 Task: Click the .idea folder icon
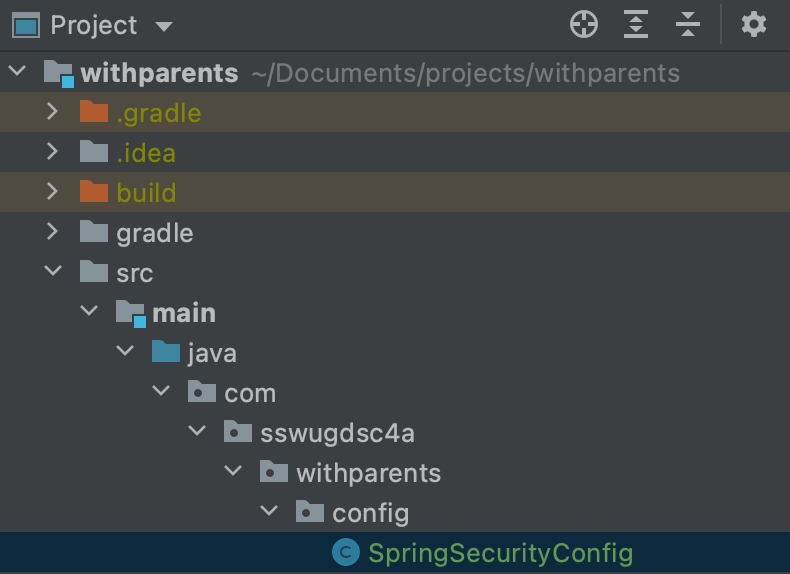coord(94,151)
